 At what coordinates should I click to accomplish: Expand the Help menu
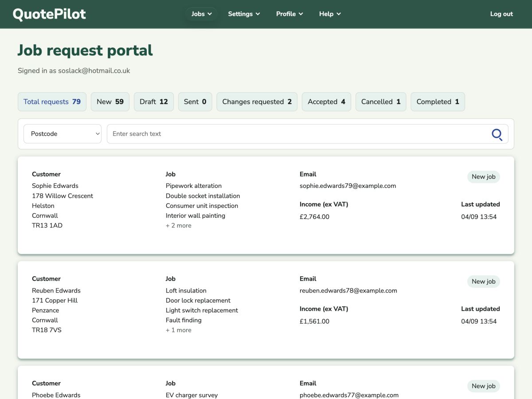tap(330, 14)
